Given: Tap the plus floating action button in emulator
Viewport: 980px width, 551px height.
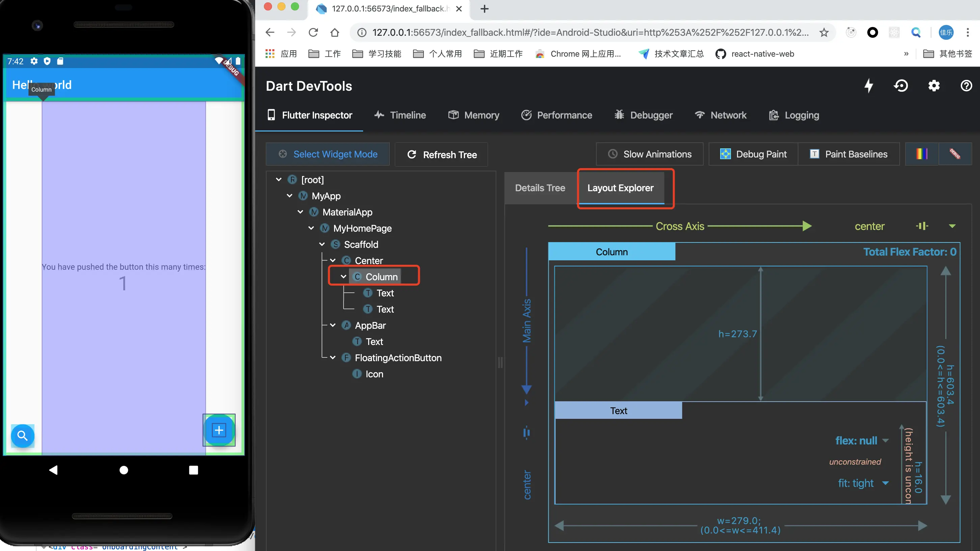Looking at the screenshot, I should pyautogui.click(x=219, y=430).
